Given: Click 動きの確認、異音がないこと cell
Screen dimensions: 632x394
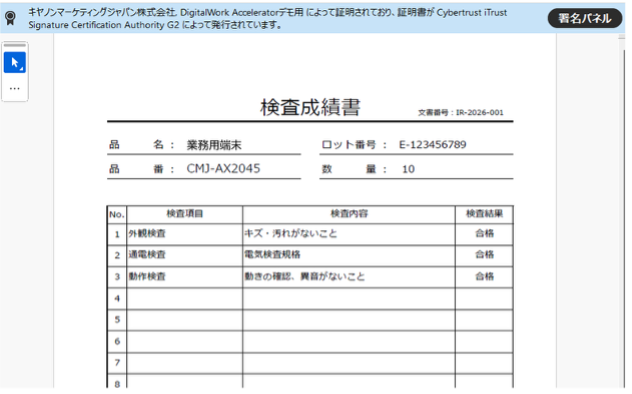Looking at the screenshot, I should [349, 277].
